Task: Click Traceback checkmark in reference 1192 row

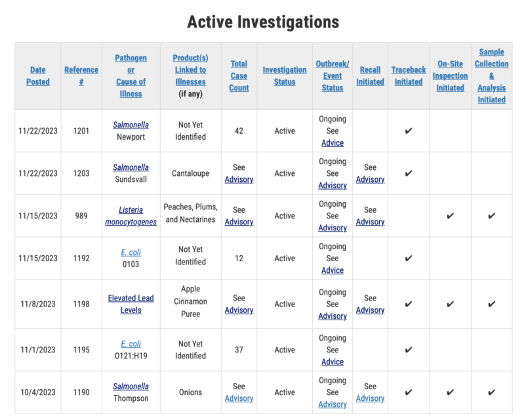Action: [408, 258]
